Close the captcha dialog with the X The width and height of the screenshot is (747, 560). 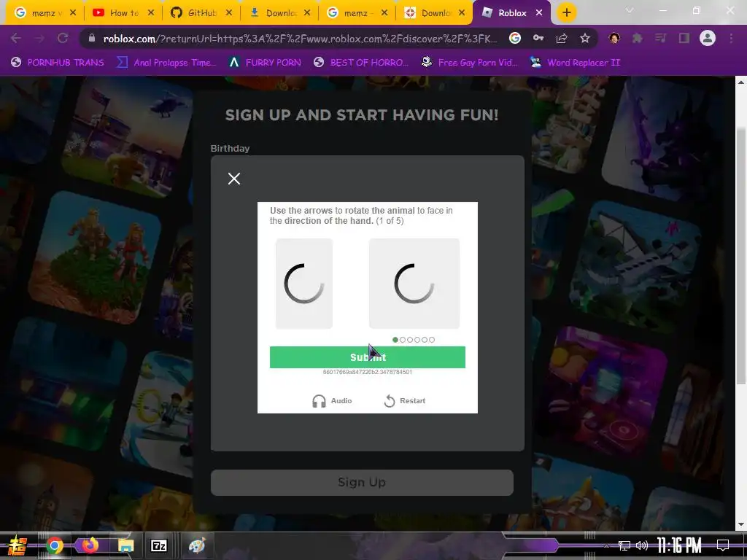point(234,179)
